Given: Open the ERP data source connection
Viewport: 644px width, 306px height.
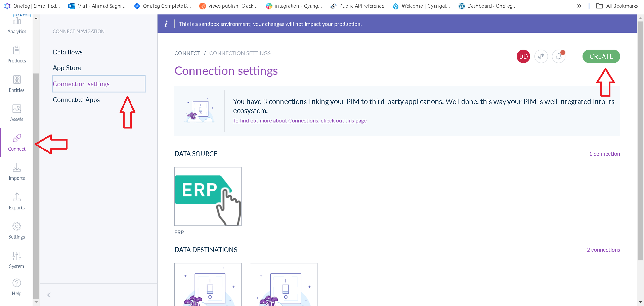Looking at the screenshot, I should click(208, 196).
